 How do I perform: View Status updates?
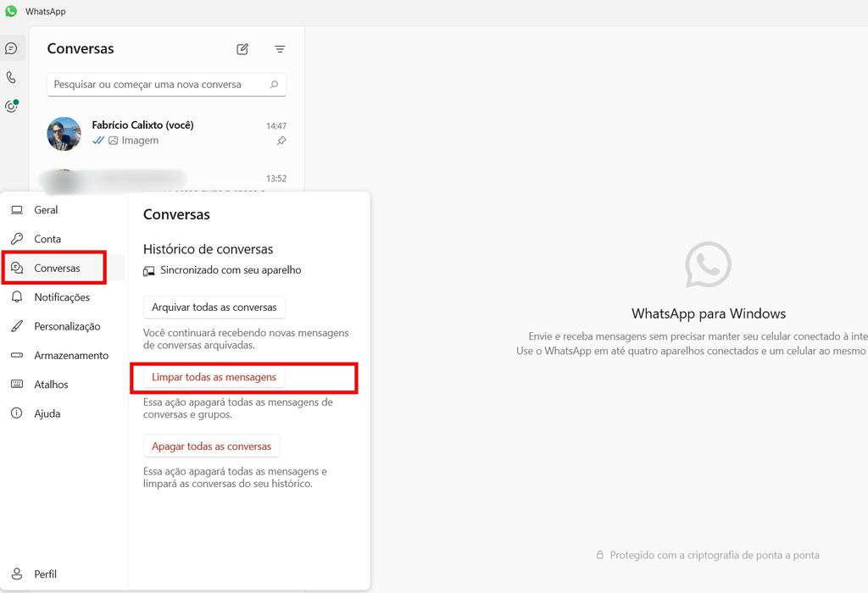(12, 105)
